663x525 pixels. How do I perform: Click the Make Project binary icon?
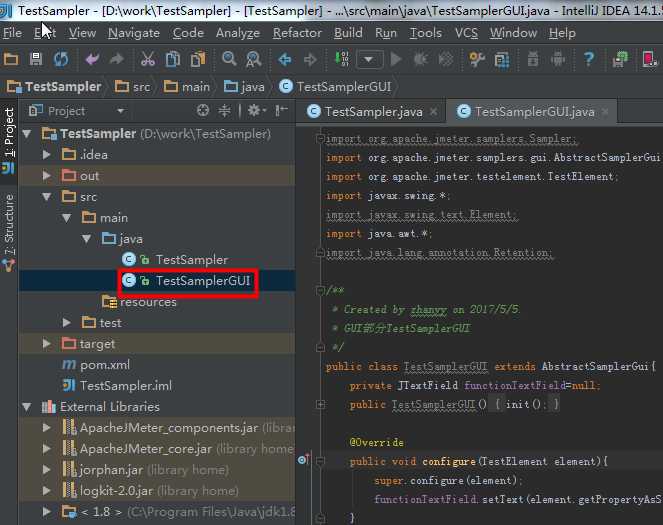(342, 59)
